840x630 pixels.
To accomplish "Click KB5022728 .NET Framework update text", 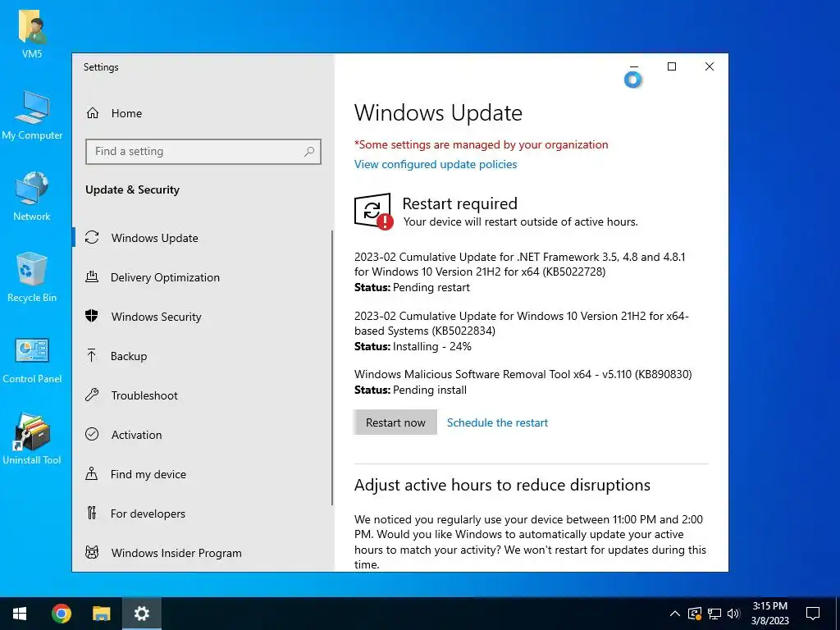I will pos(519,264).
